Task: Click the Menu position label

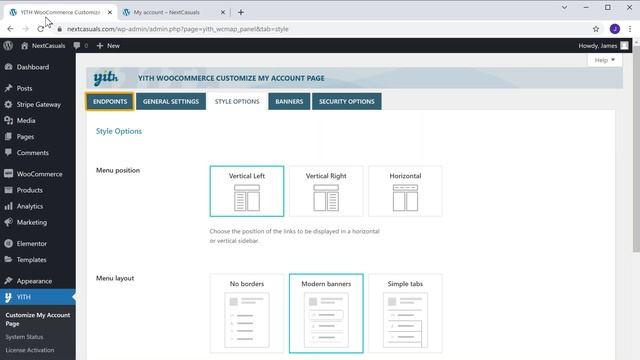Action: coord(118,170)
